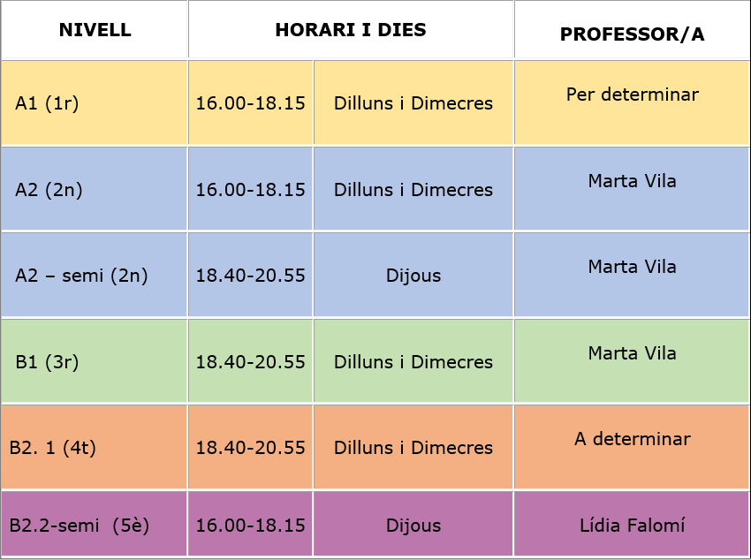Click the PROFESSOR/A header cell
Image resolution: width=751 pixels, height=560 pixels.
point(632,30)
